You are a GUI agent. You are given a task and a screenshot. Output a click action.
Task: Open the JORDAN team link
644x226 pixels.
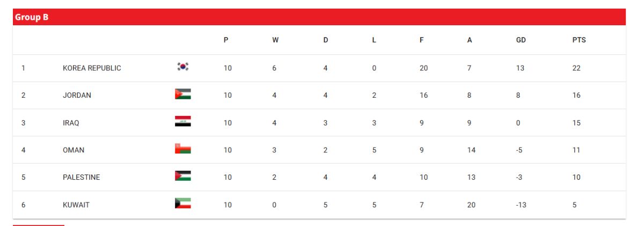click(77, 96)
